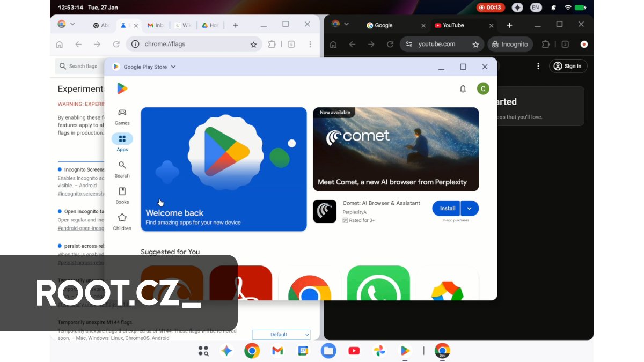Open profile dropdown in incognito Chrome window

(x=346, y=24)
